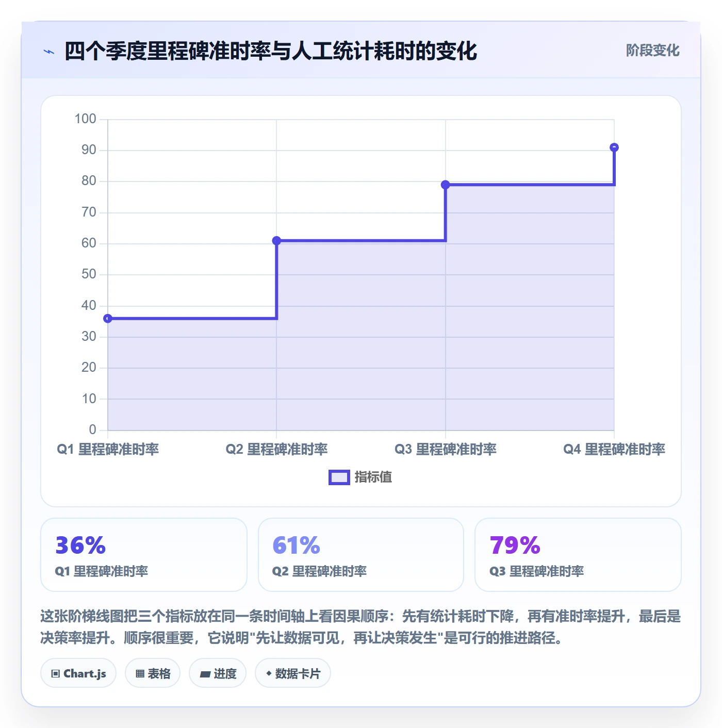Click the y-axis value 100
Screen dimensions: 722x728
tap(85, 119)
